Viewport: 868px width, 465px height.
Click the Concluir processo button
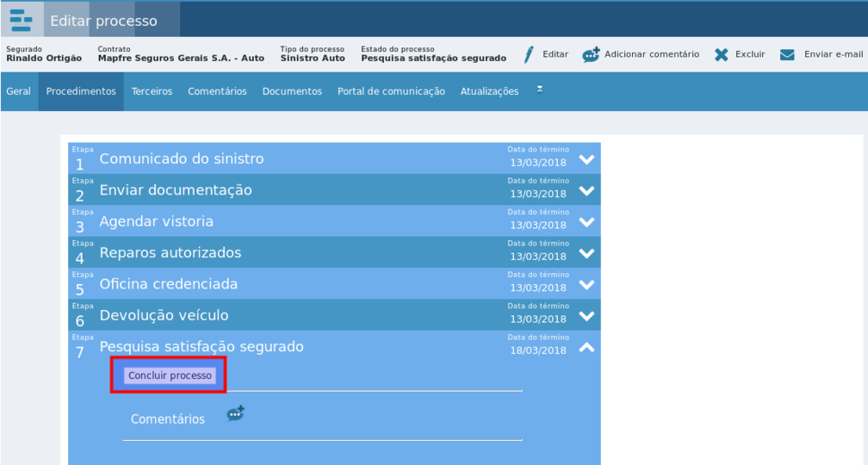170,375
